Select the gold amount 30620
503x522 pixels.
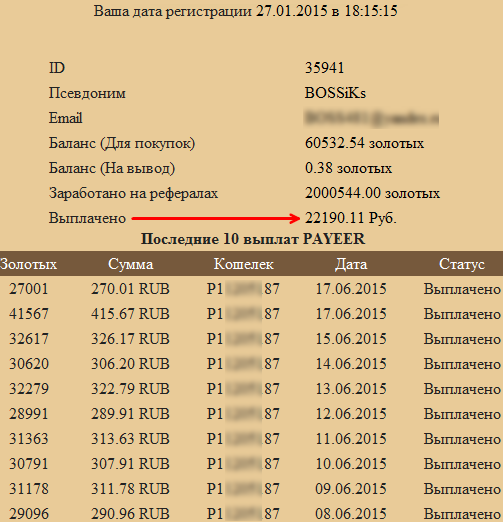pos(29,364)
